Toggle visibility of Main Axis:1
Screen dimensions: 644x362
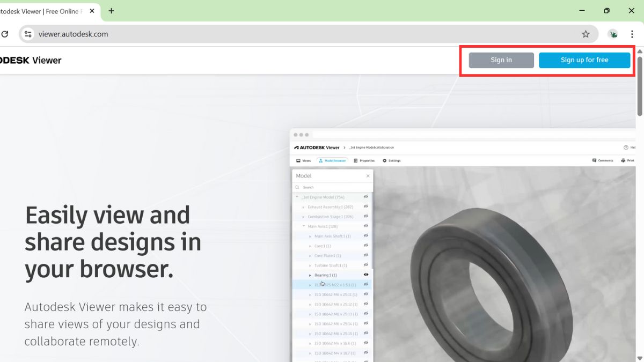click(366, 226)
